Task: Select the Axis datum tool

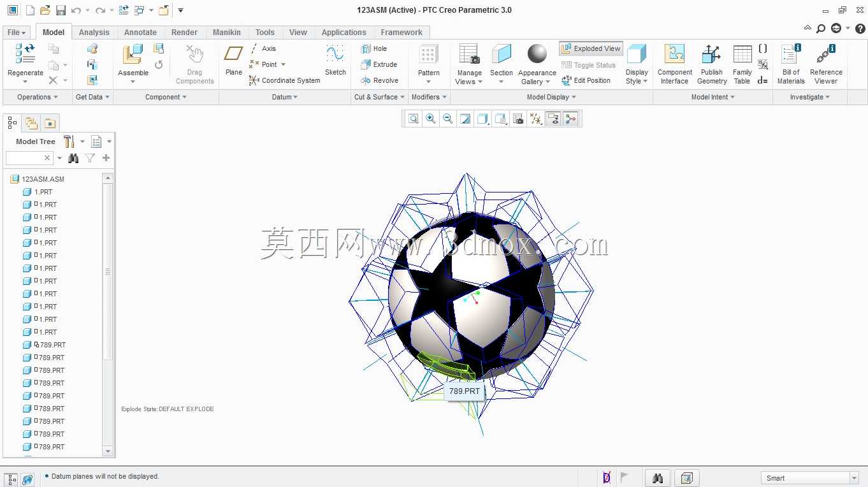Action: click(x=263, y=48)
